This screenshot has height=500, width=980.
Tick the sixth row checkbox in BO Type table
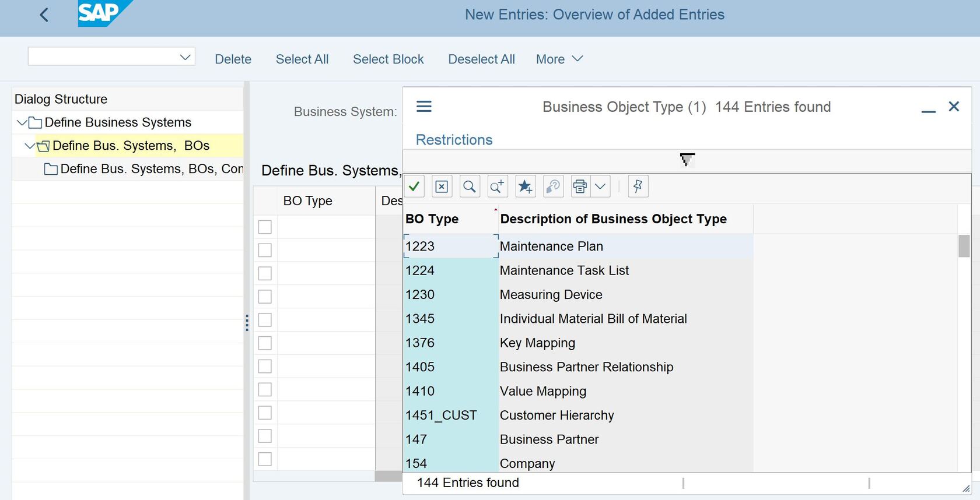point(265,343)
